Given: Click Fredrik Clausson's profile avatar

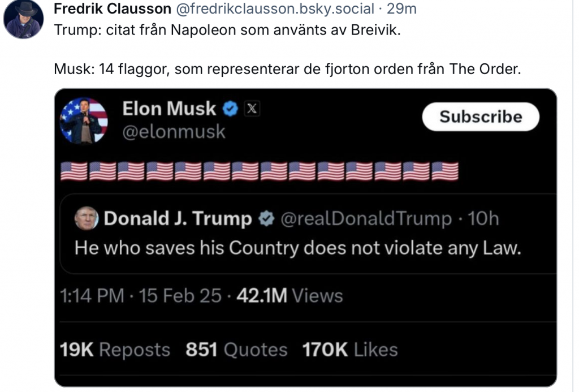Looking at the screenshot, I should (x=23, y=19).
